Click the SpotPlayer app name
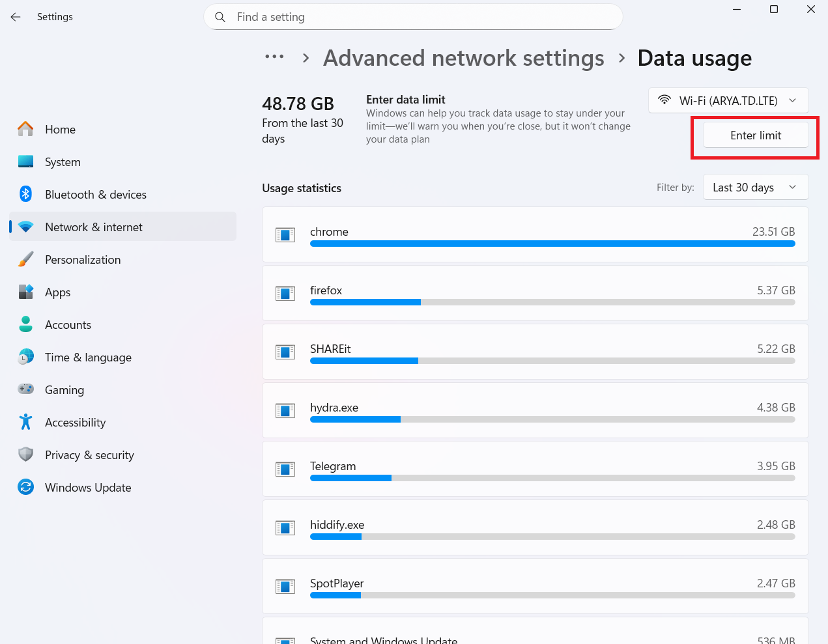828x644 pixels. pyautogui.click(x=337, y=583)
